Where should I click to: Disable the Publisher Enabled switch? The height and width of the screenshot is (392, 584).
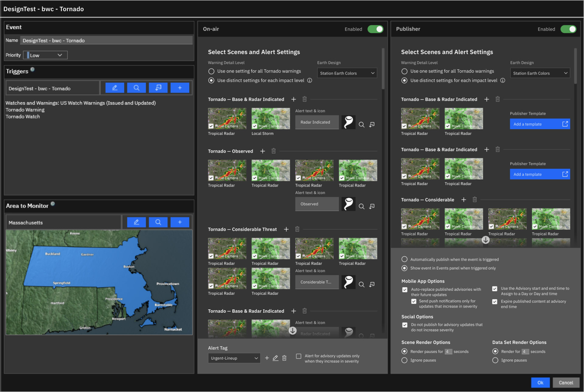coord(568,29)
